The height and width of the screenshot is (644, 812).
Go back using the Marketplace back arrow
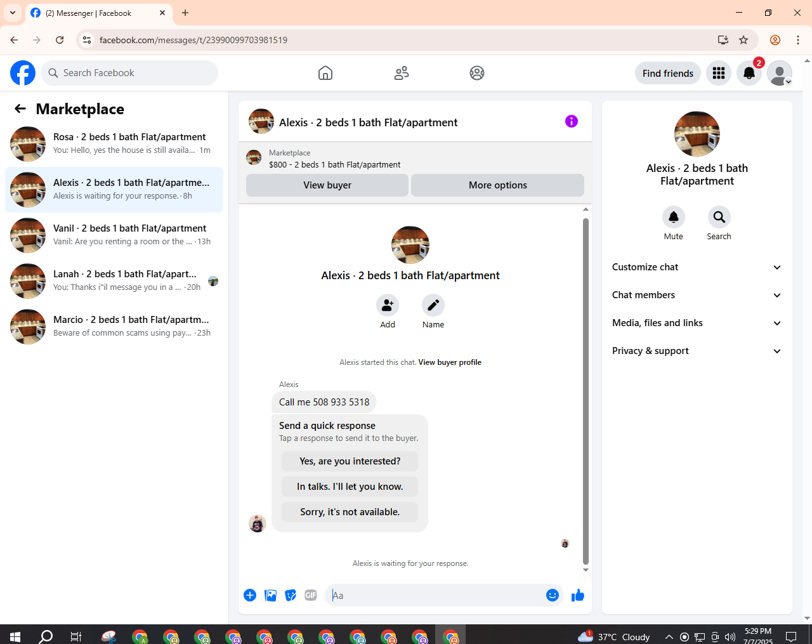pyautogui.click(x=20, y=108)
